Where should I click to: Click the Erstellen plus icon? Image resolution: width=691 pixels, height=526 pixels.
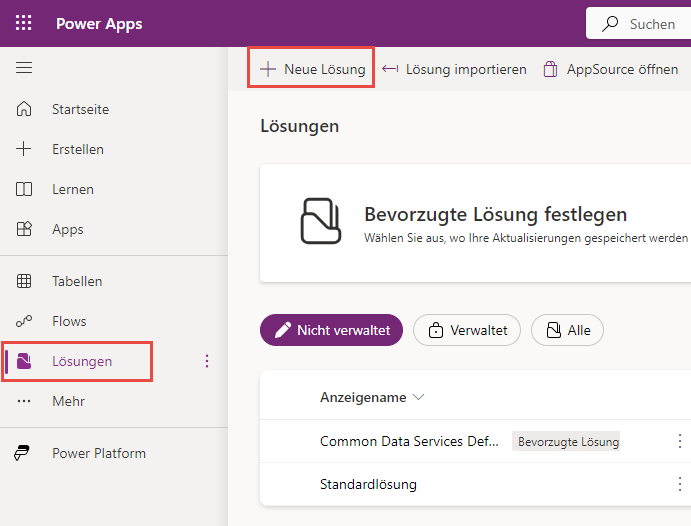tap(24, 149)
